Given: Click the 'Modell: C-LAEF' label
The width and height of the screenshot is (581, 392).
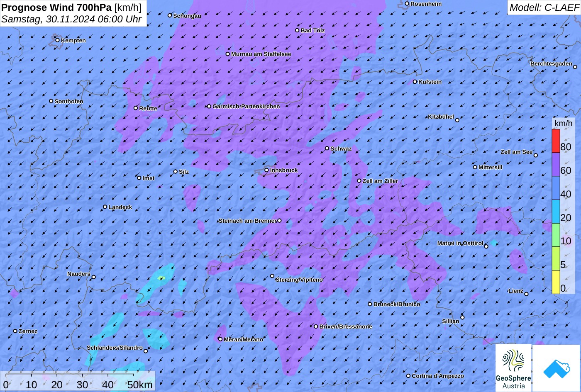Looking at the screenshot, I should pyautogui.click(x=544, y=7).
